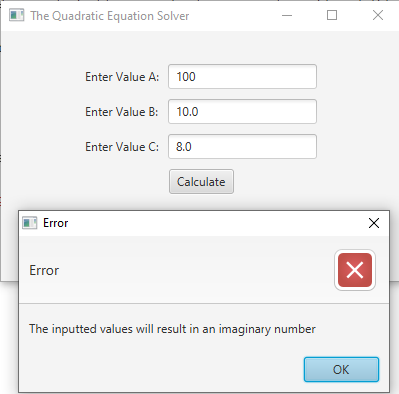Click The Quadratic Equation Solver title text
This screenshot has width=399, height=394.
[110, 16]
